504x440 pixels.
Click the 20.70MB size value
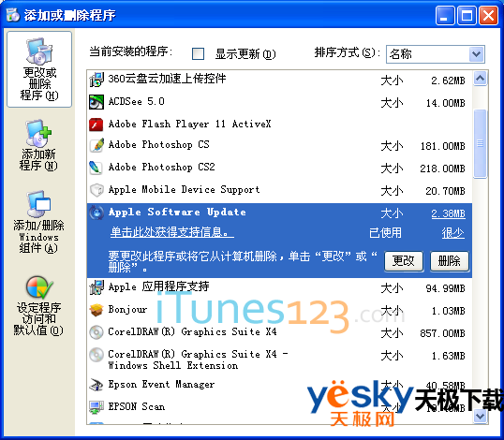(446, 191)
